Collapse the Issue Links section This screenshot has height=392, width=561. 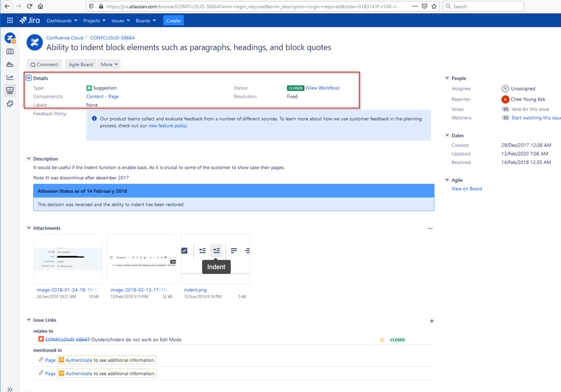coord(29,320)
